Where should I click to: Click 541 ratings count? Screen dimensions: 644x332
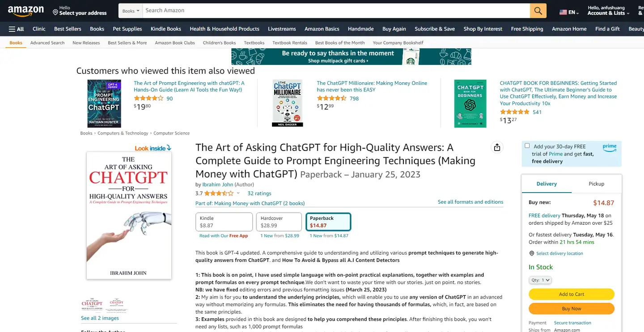point(537,112)
